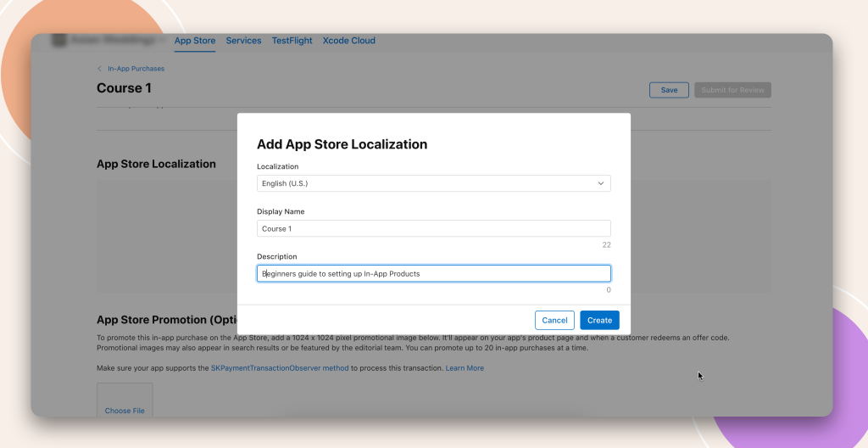Open the Services tab

coord(243,41)
